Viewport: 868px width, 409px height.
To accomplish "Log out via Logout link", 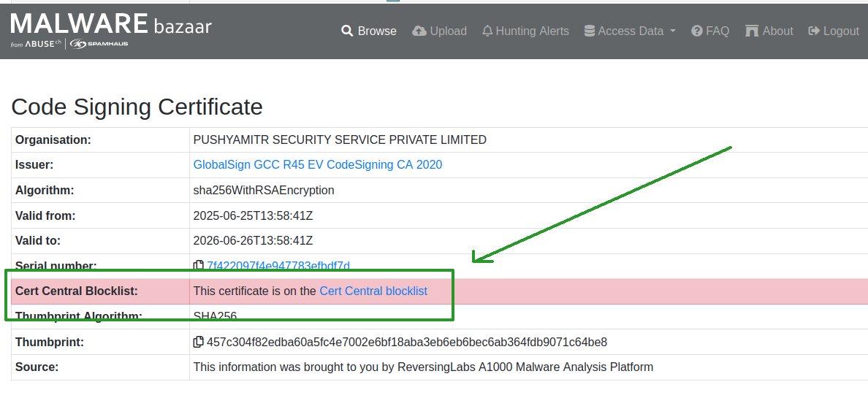I will [834, 31].
